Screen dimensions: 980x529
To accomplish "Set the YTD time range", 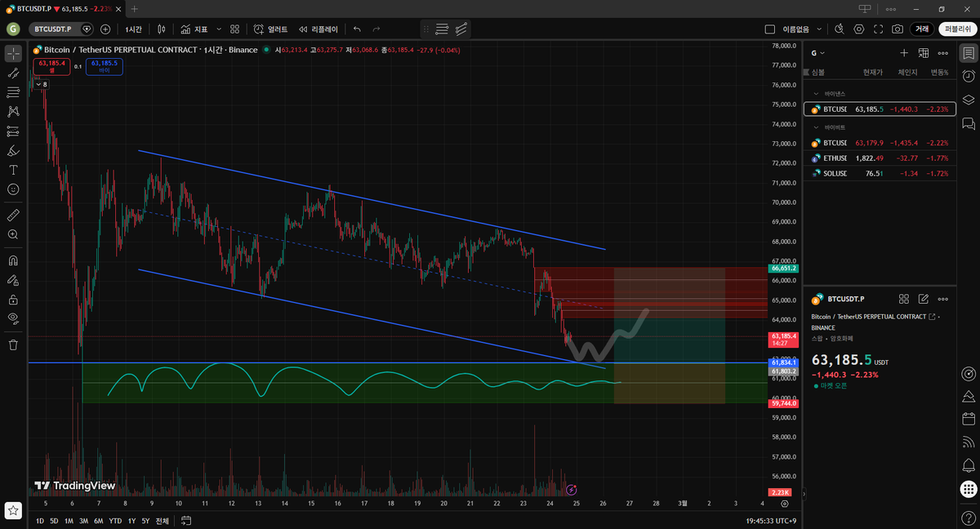I will [115, 520].
